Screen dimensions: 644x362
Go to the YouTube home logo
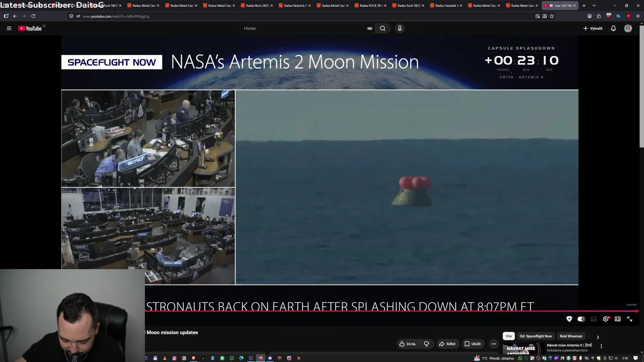(x=30, y=28)
